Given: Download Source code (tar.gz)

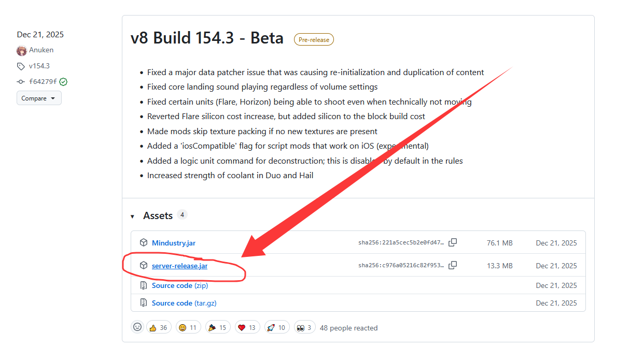Looking at the screenshot, I should (184, 303).
